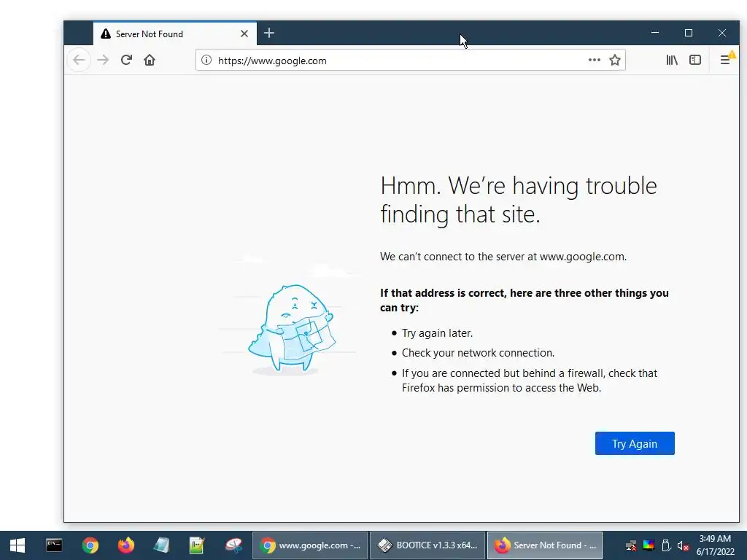Image resolution: width=747 pixels, height=560 pixels.
Task: Open the taskbar clock showing 3:49 AM
Action: pyautogui.click(x=715, y=545)
